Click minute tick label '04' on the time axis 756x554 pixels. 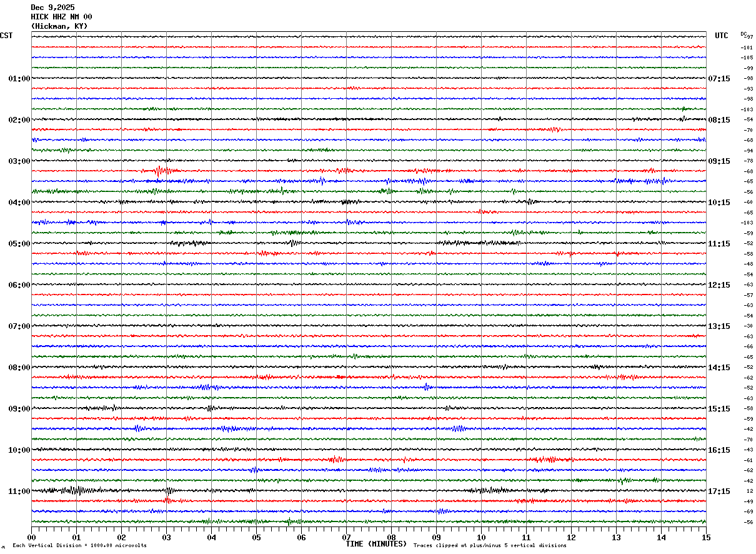(x=211, y=537)
